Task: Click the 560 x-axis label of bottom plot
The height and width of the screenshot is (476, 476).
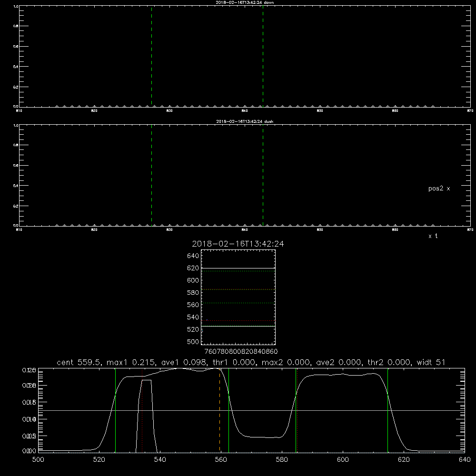Action: (x=221, y=460)
